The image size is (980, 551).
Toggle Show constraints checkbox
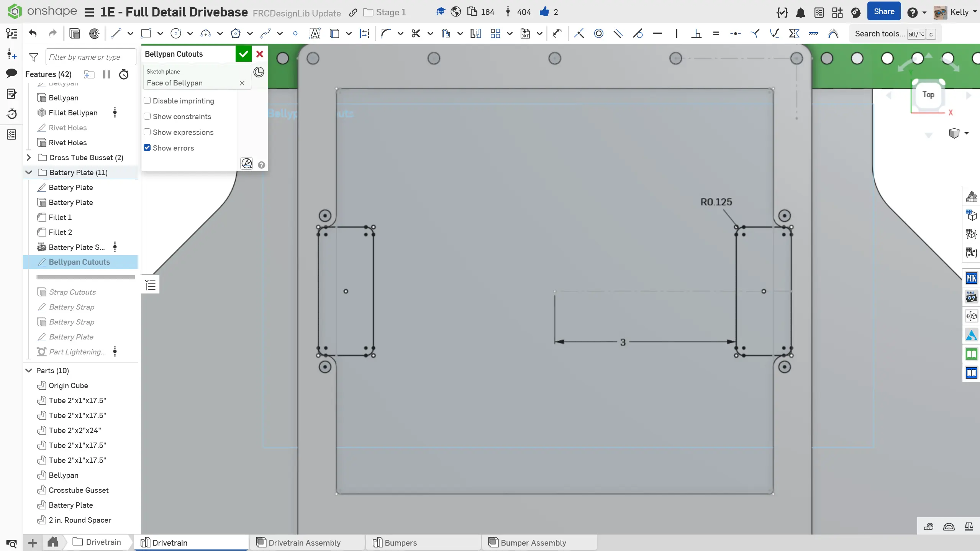click(147, 116)
